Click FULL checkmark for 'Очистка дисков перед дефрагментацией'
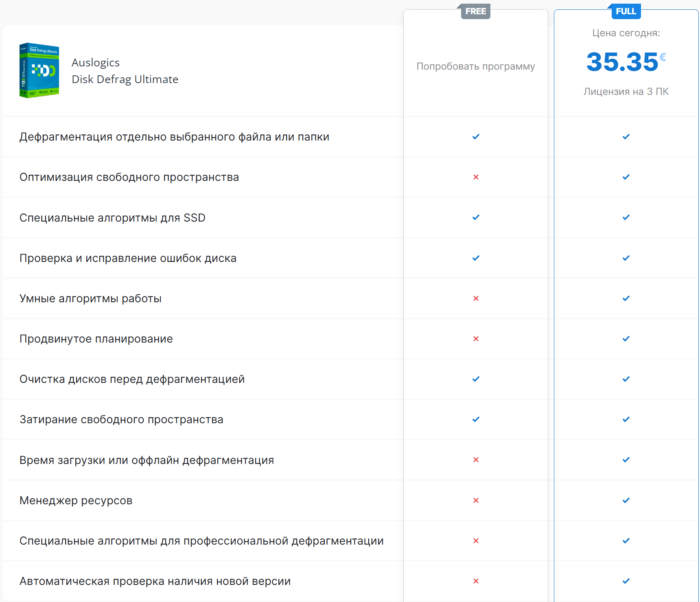This screenshot has width=700, height=602. [626, 379]
